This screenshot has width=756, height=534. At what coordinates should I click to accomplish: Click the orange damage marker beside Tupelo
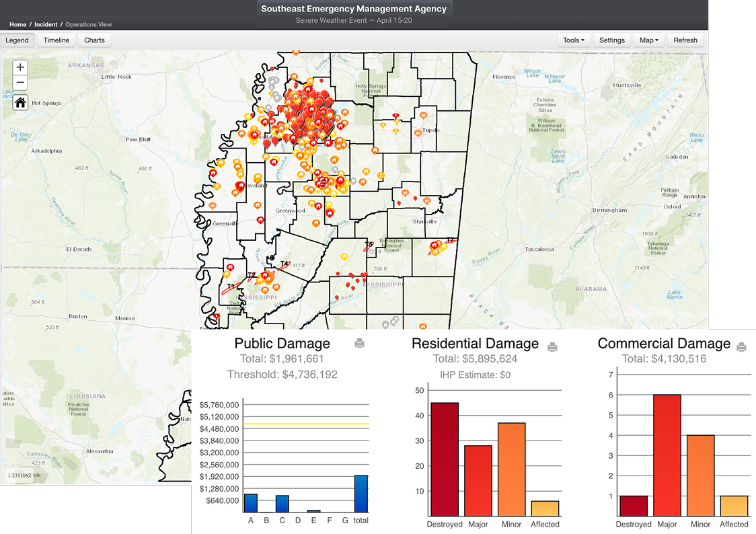coord(418,133)
